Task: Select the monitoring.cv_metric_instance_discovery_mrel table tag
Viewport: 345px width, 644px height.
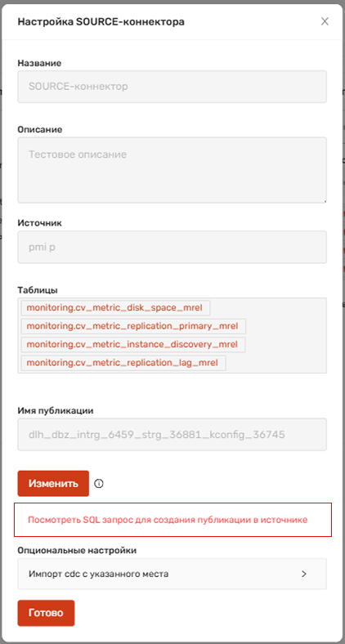Action: [133, 345]
